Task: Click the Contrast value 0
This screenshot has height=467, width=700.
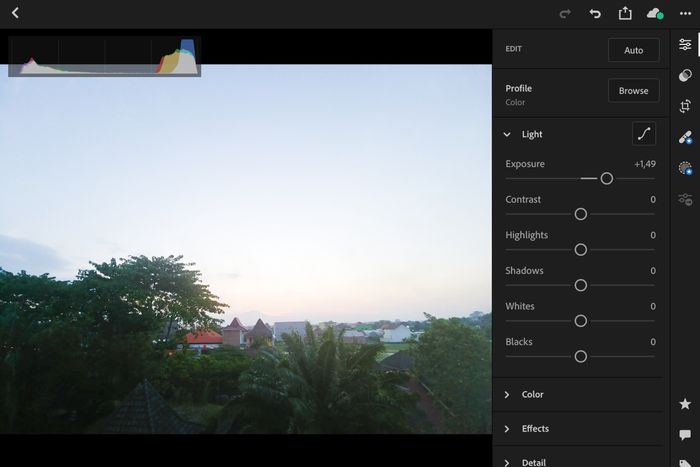Action: pyautogui.click(x=653, y=200)
